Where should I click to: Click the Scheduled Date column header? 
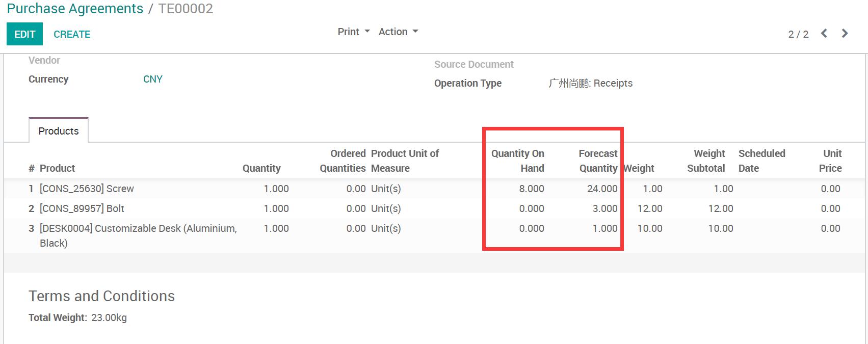coord(762,161)
